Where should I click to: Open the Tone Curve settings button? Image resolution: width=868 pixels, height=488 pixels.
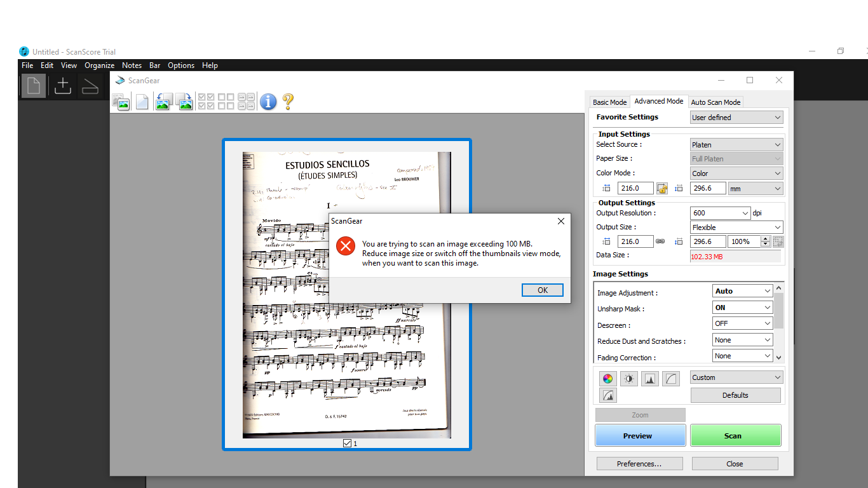671,379
